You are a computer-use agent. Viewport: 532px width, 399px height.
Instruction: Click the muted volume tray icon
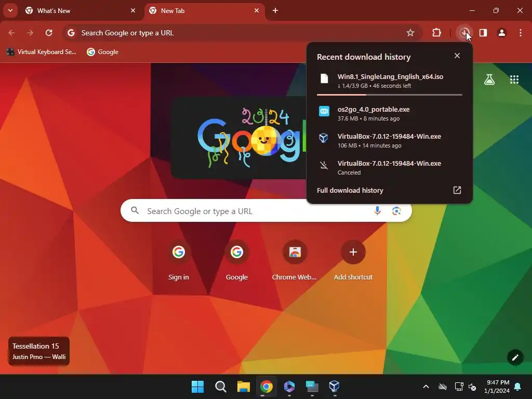point(472,387)
